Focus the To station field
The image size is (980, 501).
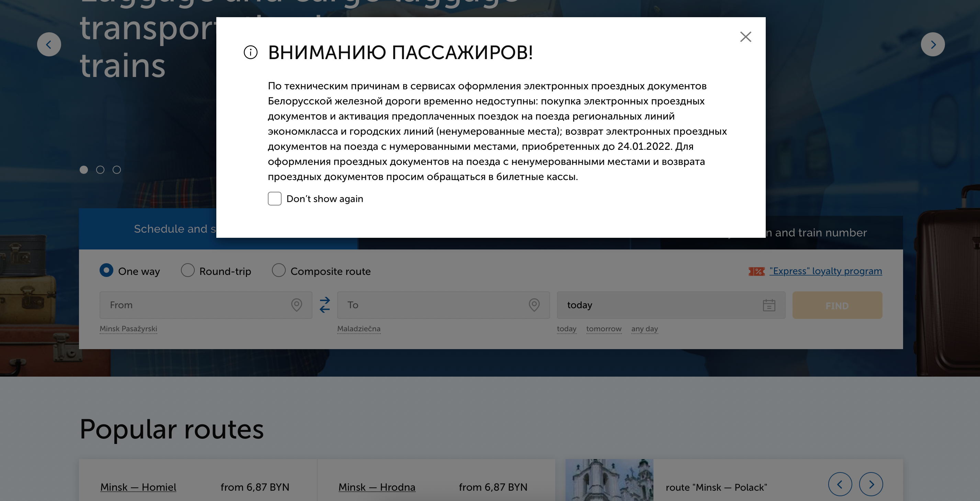click(x=443, y=305)
